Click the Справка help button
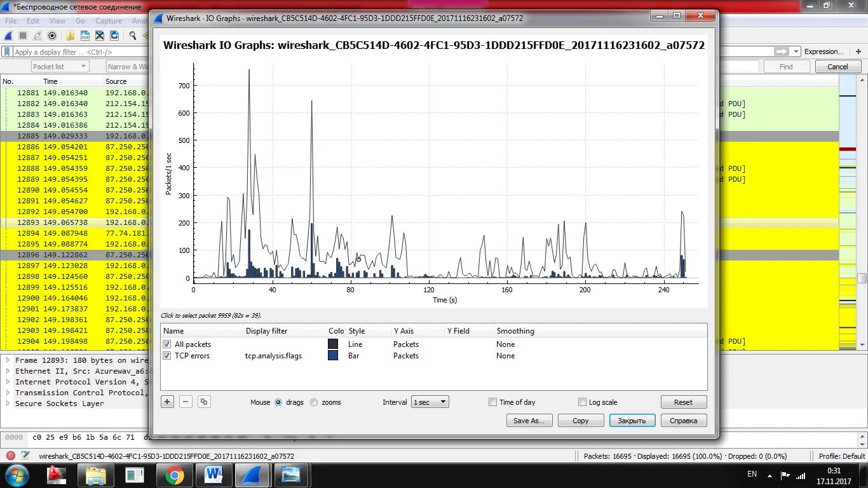The image size is (868, 488). click(684, 421)
